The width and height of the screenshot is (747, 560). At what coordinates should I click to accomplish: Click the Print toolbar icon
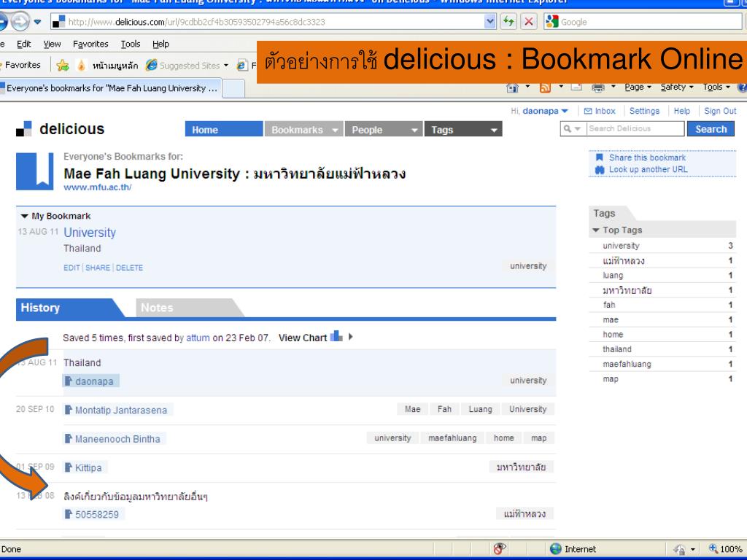pos(598,87)
